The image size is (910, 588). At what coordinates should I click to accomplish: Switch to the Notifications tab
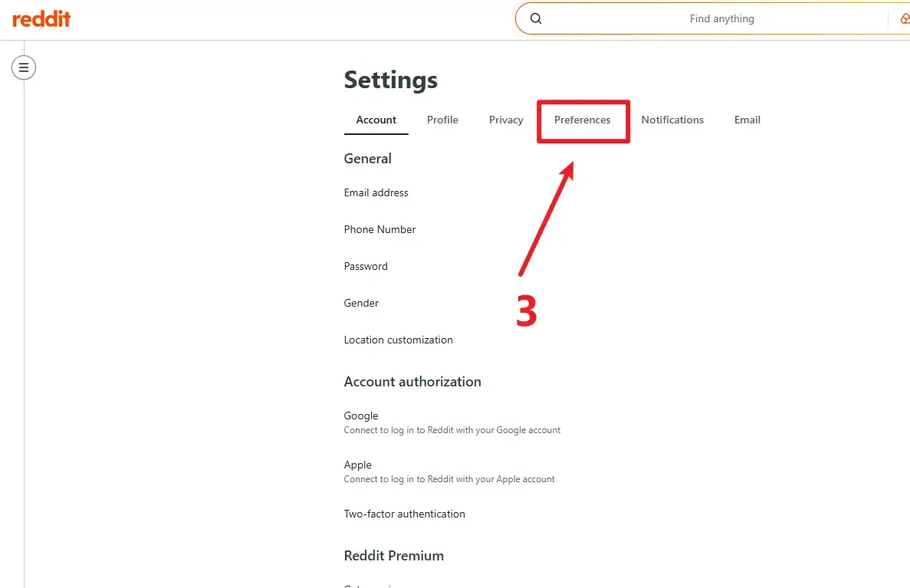[x=672, y=120]
